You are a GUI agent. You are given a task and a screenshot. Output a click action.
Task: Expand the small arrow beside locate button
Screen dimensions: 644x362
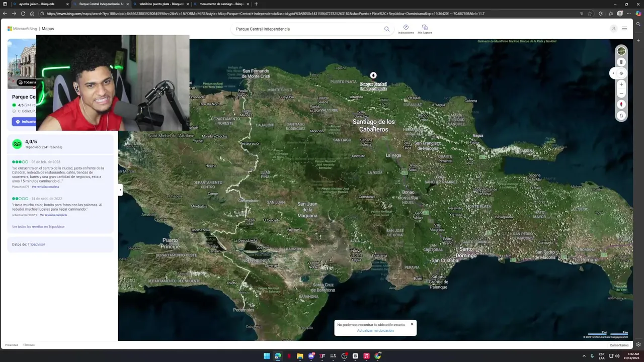click(x=613, y=73)
